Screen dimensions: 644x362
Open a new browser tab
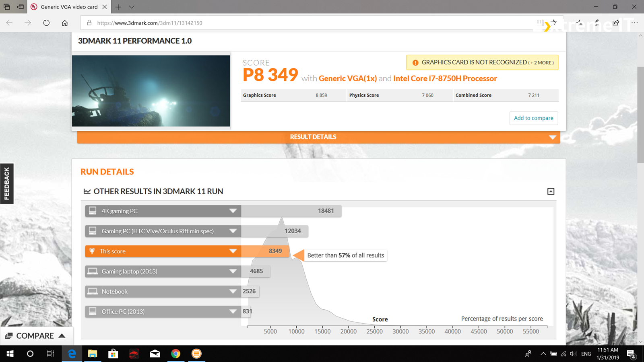[118, 7]
